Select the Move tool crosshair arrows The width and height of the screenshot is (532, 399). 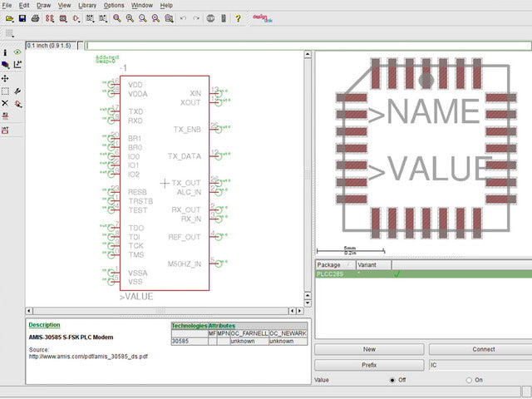tap(5, 78)
